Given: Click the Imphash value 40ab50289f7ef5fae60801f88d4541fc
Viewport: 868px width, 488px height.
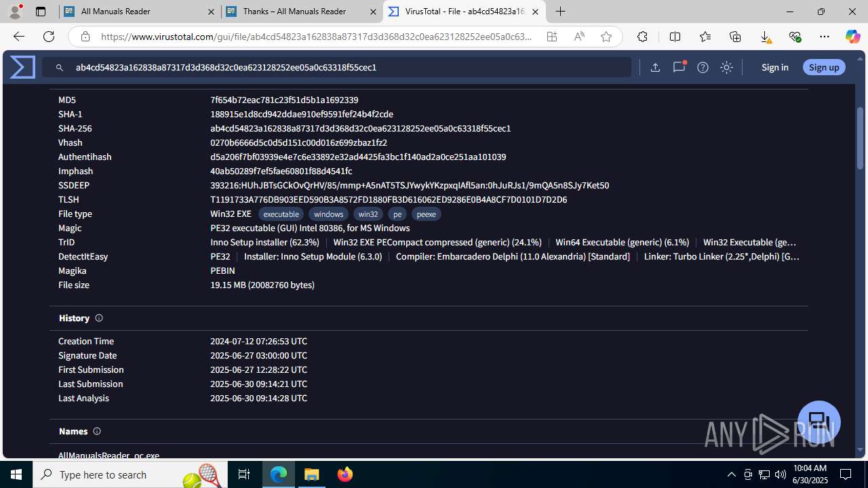Looking at the screenshot, I should (281, 171).
